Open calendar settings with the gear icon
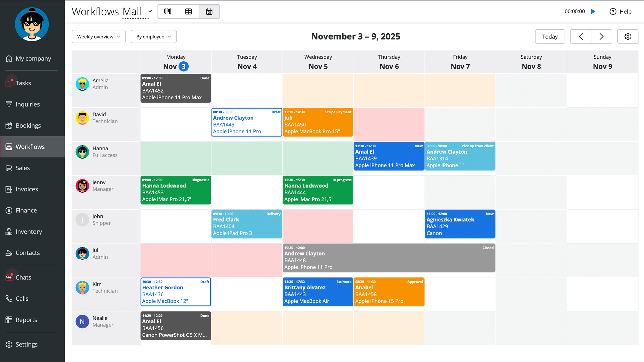 pyautogui.click(x=628, y=37)
